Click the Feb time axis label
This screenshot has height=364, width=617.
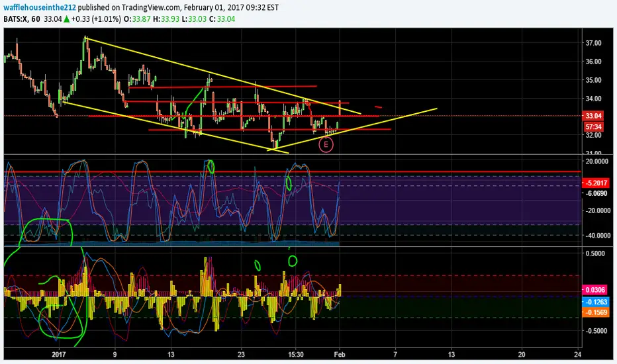[x=340, y=354]
